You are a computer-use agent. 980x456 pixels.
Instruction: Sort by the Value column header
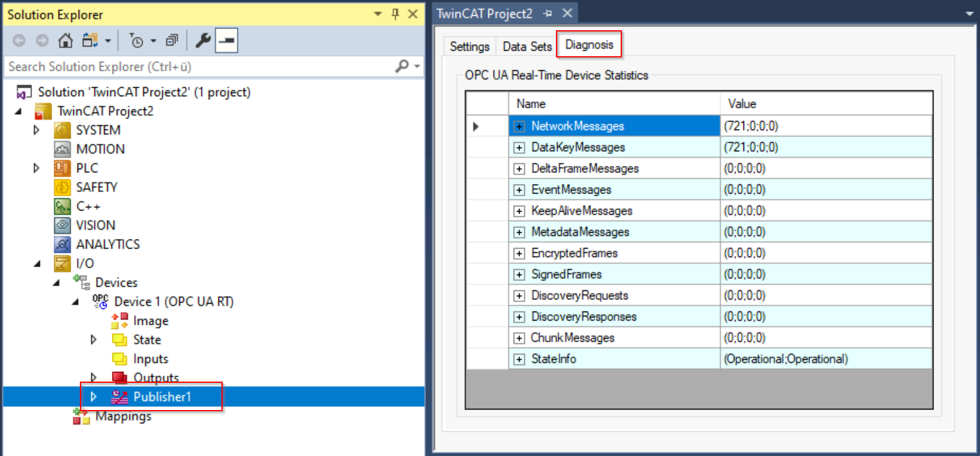(826, 103)
